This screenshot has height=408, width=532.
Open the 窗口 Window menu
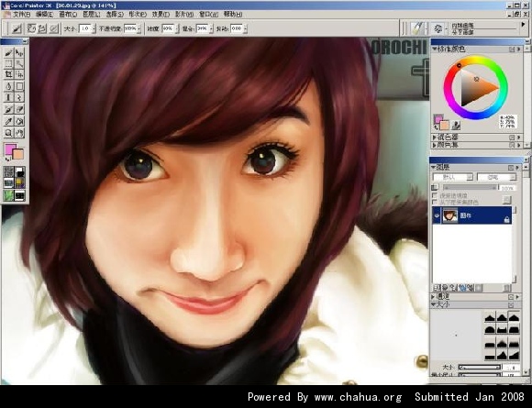[x=208, y=15]
